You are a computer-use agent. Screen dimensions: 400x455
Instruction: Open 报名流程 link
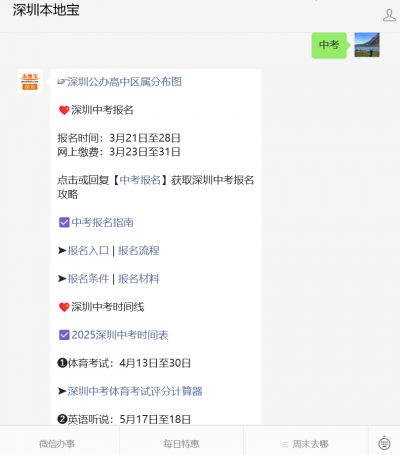tap(139, 250)
